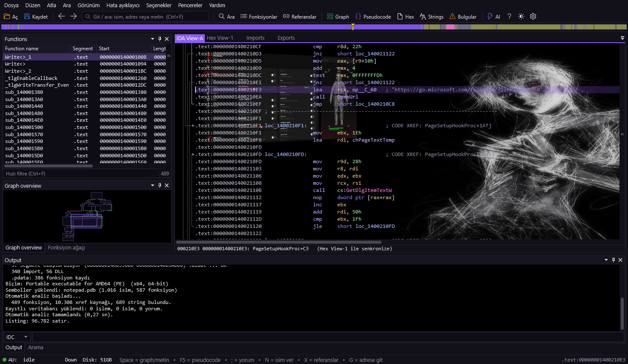Go forward with the right arrow icon
This screenshot has height=364, width=628.
[x=73, y=16]
